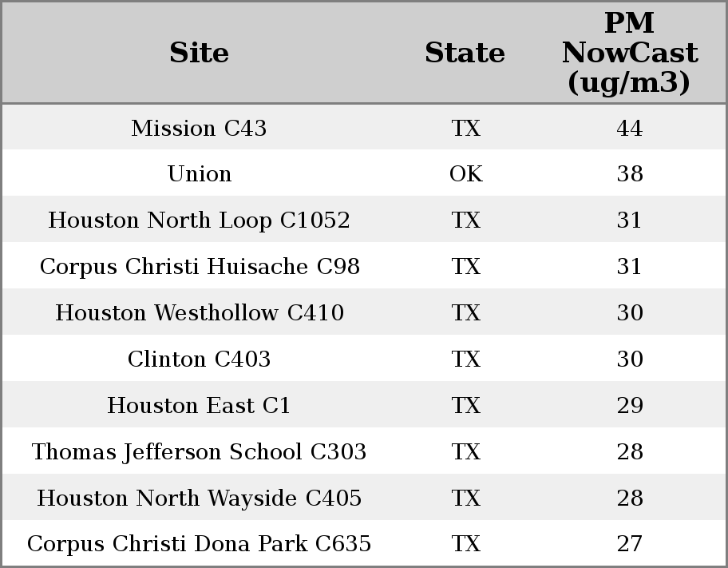Select Houston Westhollow C410 site name
Screen dimensions: 728x568
click(200, 313)
